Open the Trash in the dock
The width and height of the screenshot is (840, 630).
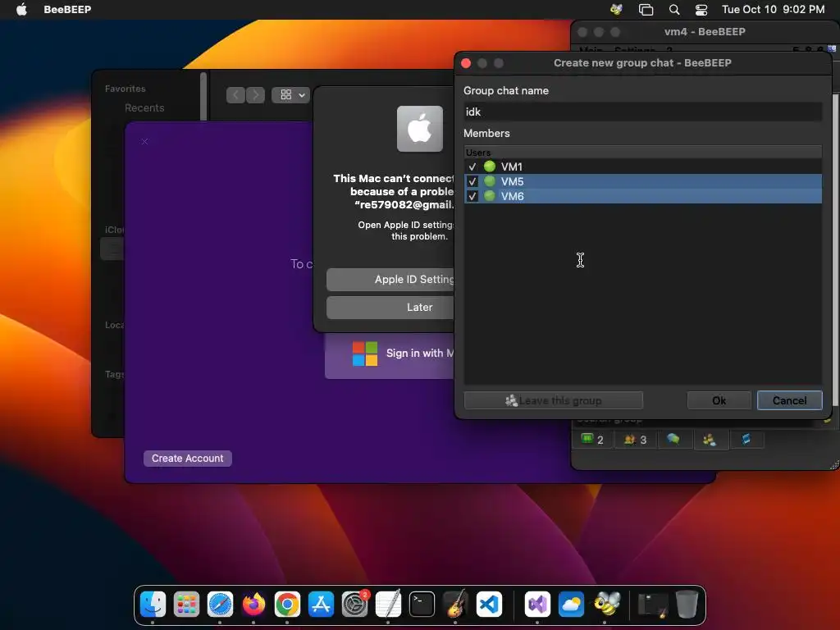[687, 605]
